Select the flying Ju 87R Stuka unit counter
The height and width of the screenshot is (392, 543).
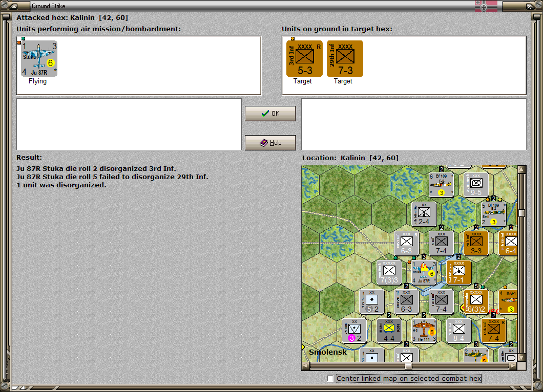(x=39, y=59)
